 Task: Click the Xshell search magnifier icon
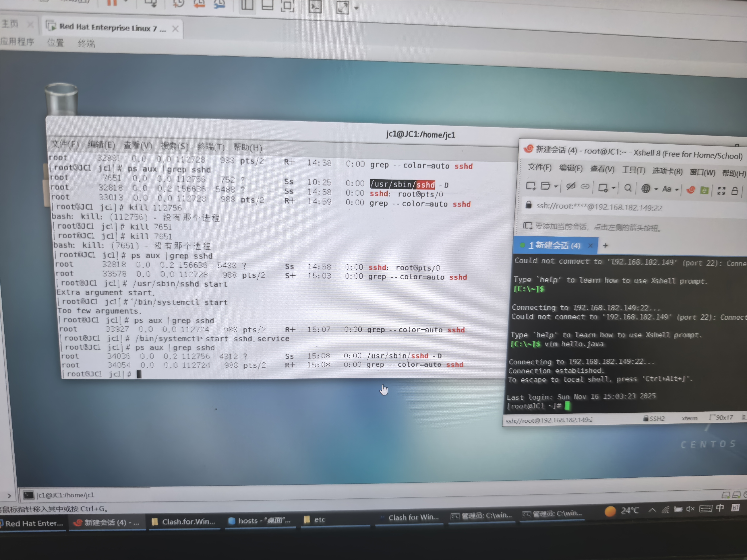click(x=627, y=188)
